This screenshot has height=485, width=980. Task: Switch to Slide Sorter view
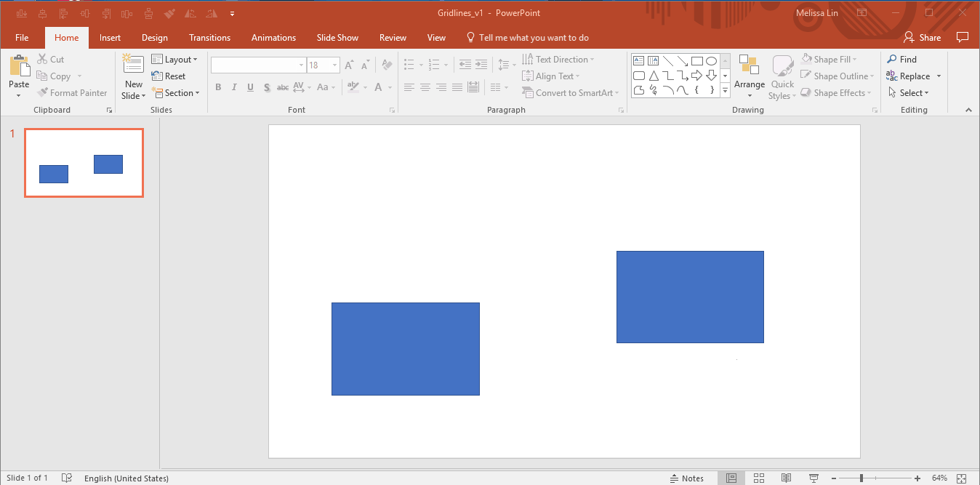[758, 478]
